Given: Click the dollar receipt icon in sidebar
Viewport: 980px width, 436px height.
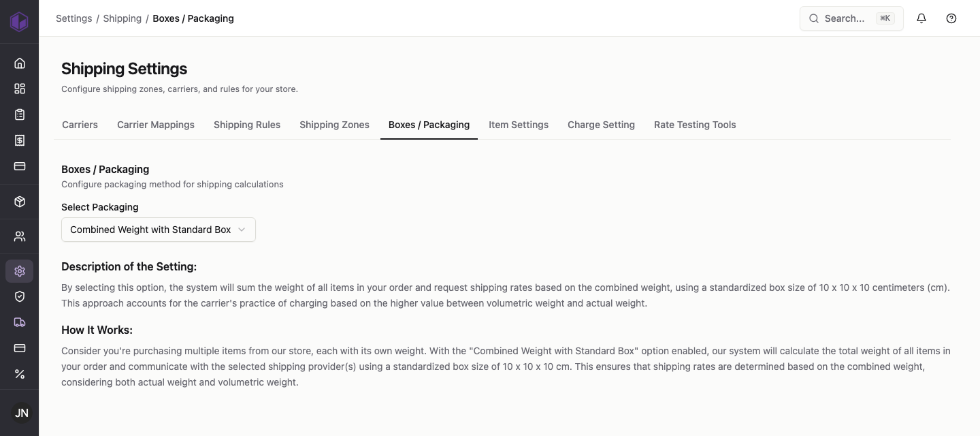Looking at the screenshot, I should [x=20, y=140].
